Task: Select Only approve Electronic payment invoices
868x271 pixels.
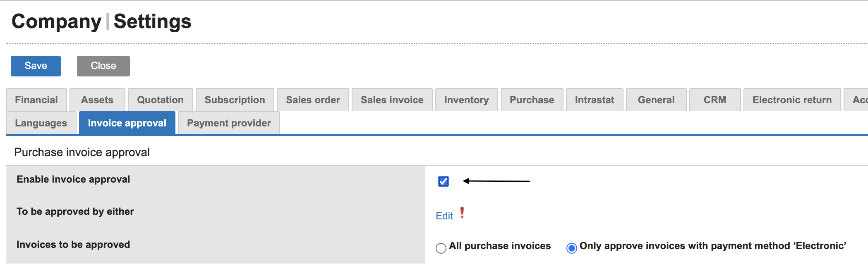Action: pos(571,248)
